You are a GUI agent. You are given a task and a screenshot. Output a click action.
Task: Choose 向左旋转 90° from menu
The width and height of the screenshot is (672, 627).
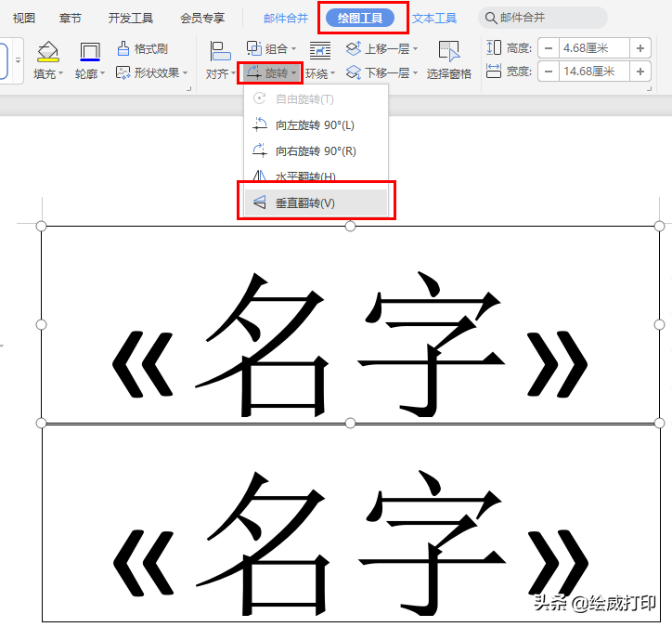click(x=316, y=125)
